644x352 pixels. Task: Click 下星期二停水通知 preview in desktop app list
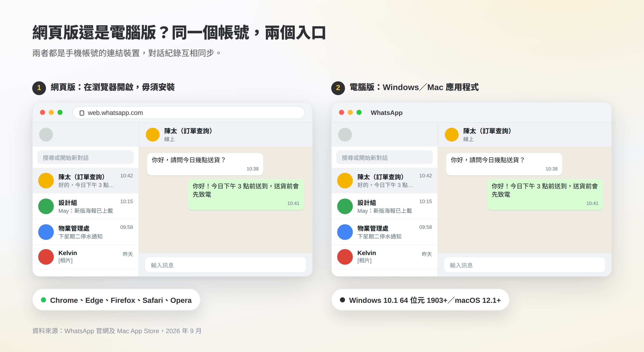coord(379,237)
